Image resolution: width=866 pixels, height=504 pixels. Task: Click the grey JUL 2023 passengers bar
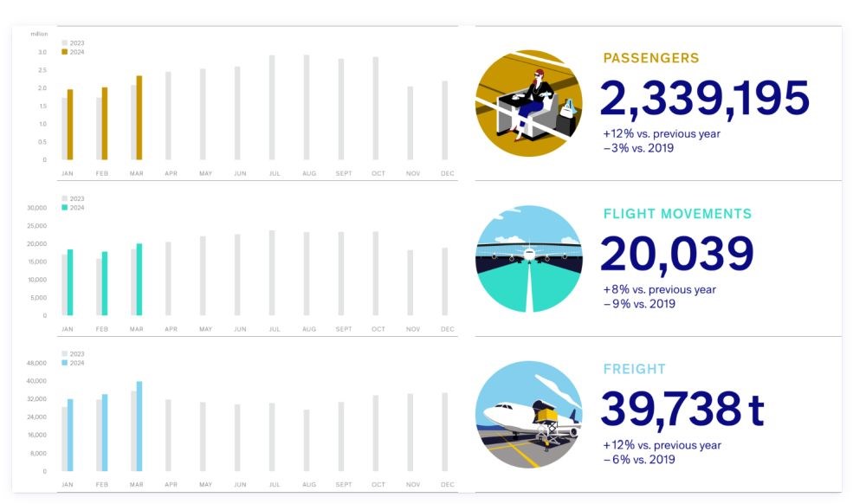272,107
